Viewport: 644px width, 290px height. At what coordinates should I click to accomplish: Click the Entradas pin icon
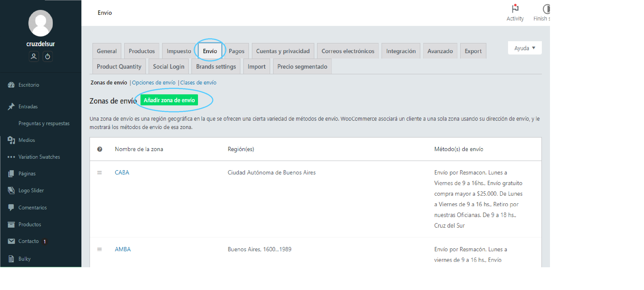coord(11,106)
